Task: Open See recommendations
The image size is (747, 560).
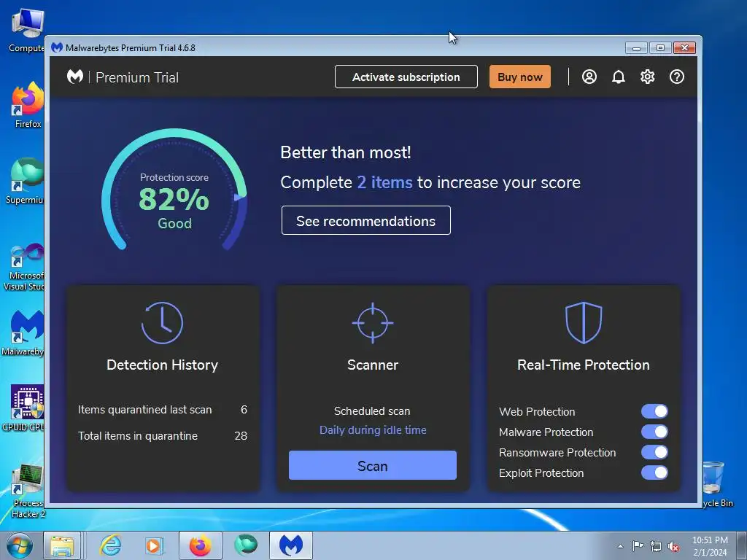Action: click(366, 220)
